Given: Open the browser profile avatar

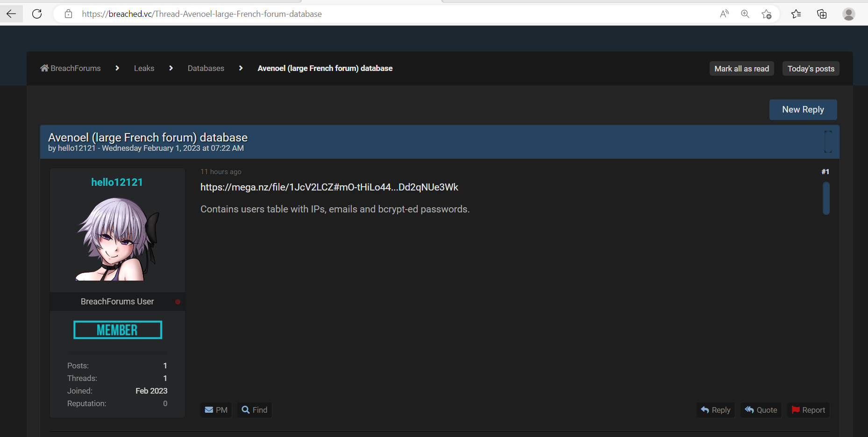Looking at the screenshot, I should click(x=848, y=14).
